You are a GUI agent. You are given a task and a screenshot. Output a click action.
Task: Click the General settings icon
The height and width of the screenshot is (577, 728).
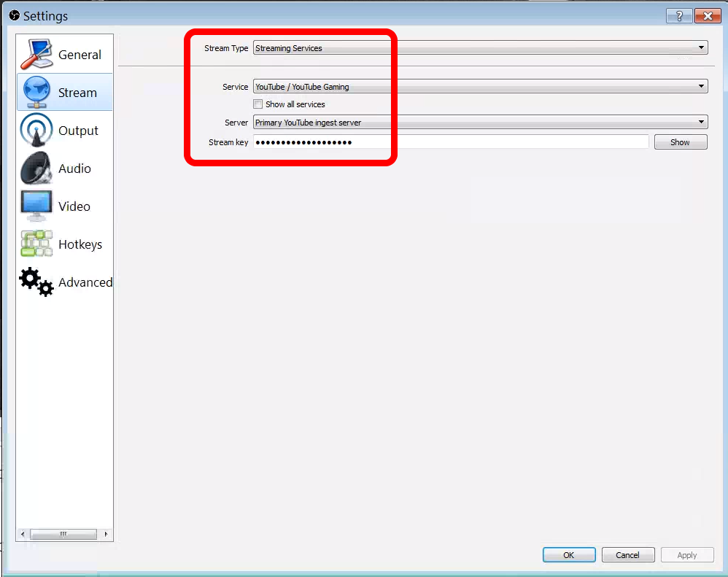click(36, 54)
